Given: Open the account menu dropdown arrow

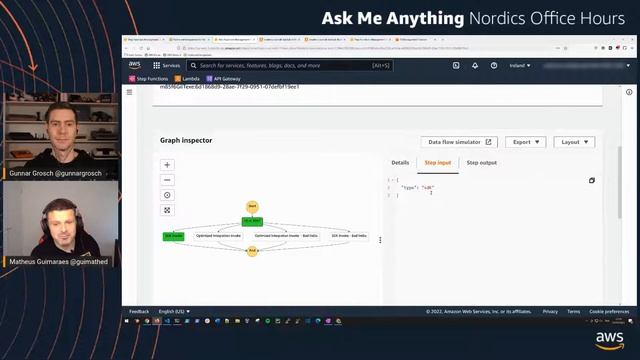Looking at the screenshot, I should pyautogui.click(x=628, y=65).
